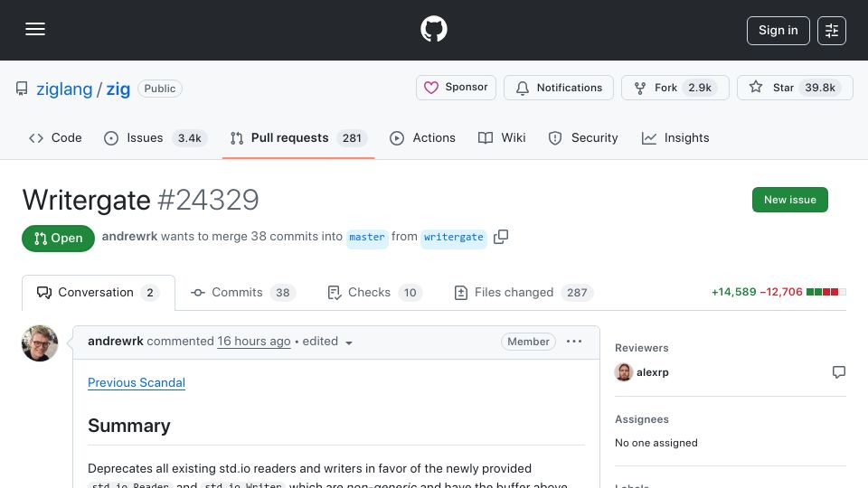Click the 39.8k star count
The width and height of the screenshot is (868, 488).
click(820, 88)
